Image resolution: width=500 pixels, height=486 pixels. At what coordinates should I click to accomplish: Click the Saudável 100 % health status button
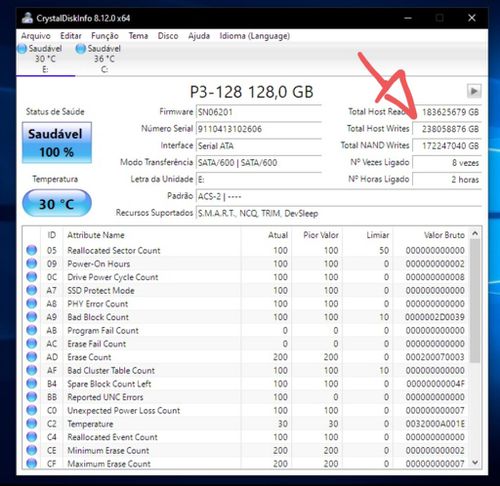57,143
